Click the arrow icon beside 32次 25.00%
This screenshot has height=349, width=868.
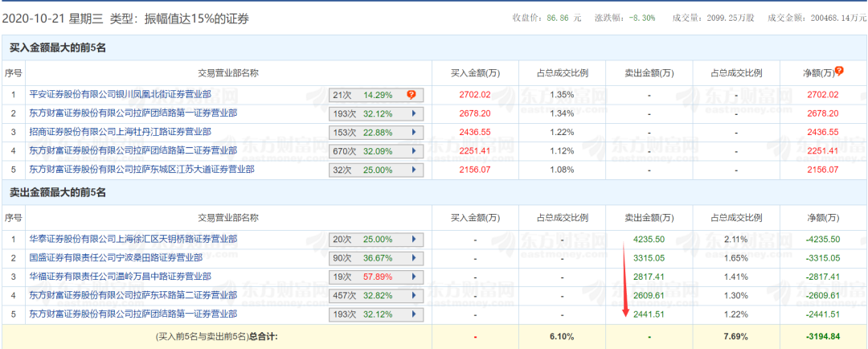pos(413,170)
